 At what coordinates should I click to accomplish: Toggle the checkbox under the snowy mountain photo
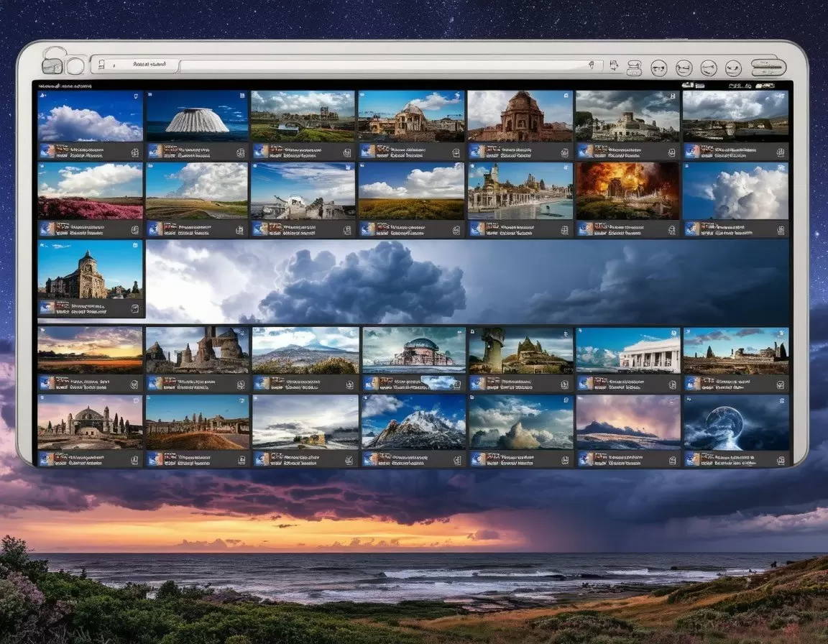point(457,458)
